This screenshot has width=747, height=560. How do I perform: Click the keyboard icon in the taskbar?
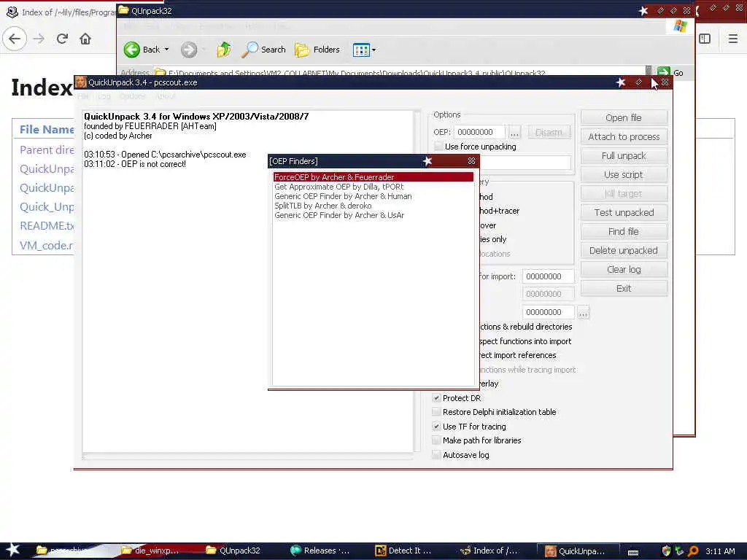pos(633,552)
